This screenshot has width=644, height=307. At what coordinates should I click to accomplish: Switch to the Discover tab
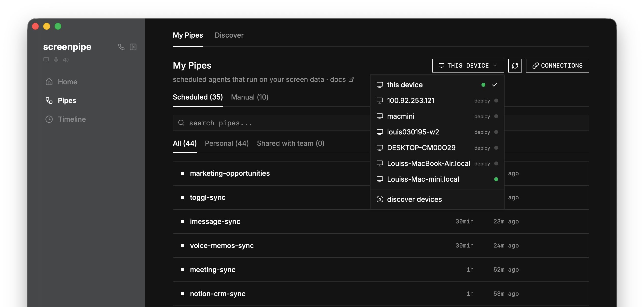229,35
